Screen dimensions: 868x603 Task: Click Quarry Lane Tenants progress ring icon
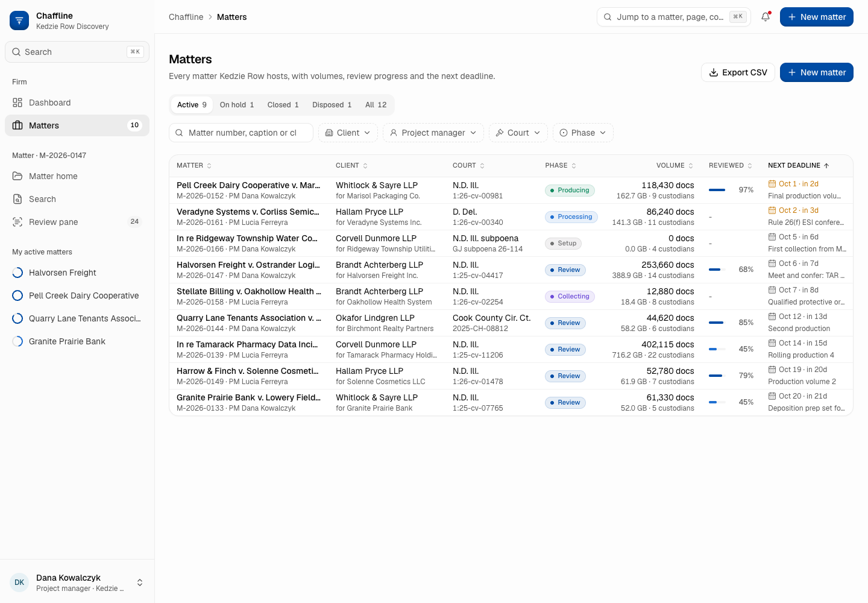pyautogui.click(x=17, y=318)
